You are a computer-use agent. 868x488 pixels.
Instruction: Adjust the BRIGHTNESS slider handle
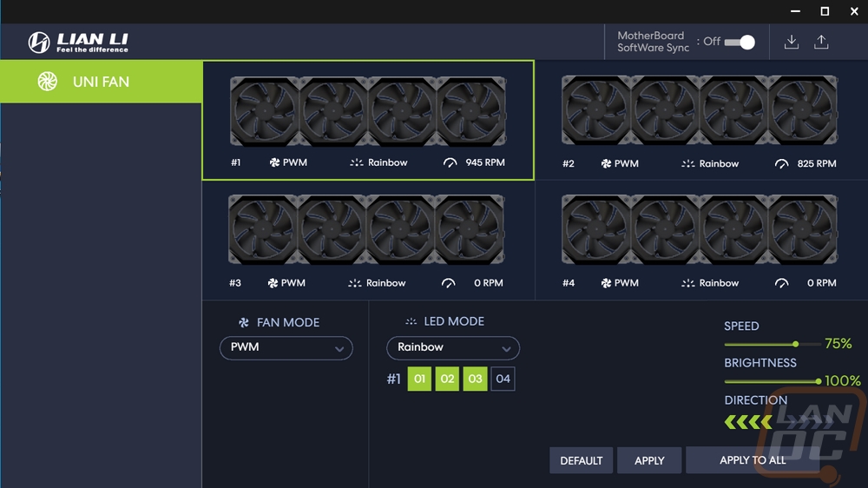819,381
